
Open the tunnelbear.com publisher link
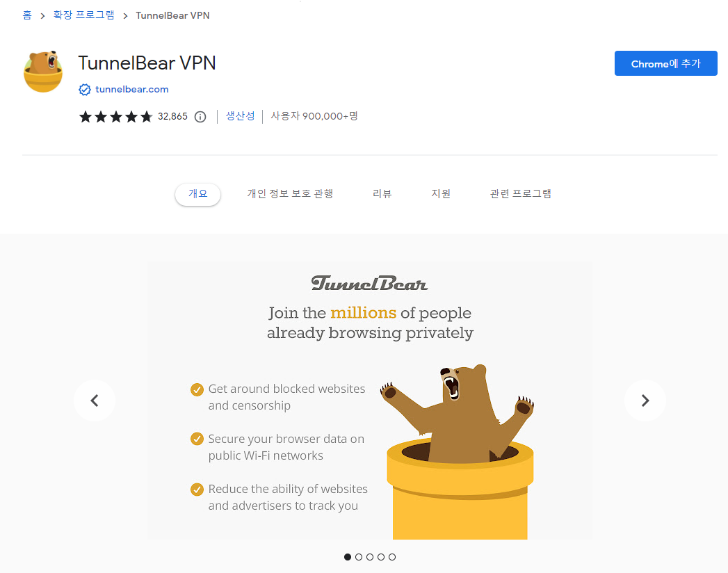pyautogui.click(x=132, y=90)
